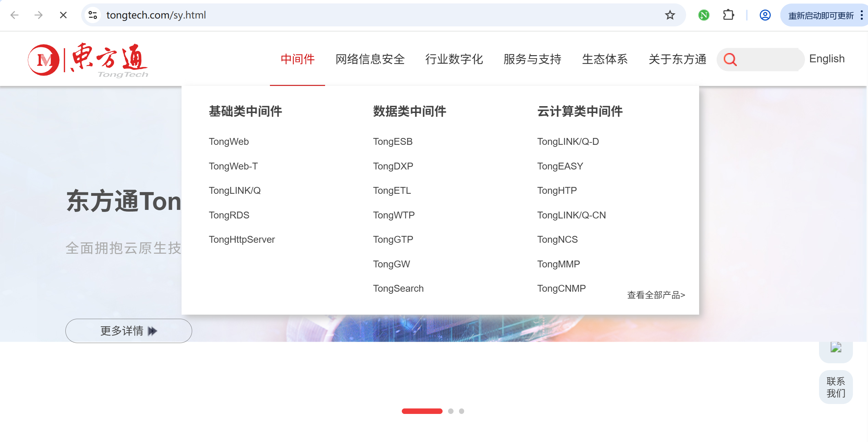This screenshot has height=442, width=868.
Task: Click the 联系我们 side button
Action: [836, 387]
